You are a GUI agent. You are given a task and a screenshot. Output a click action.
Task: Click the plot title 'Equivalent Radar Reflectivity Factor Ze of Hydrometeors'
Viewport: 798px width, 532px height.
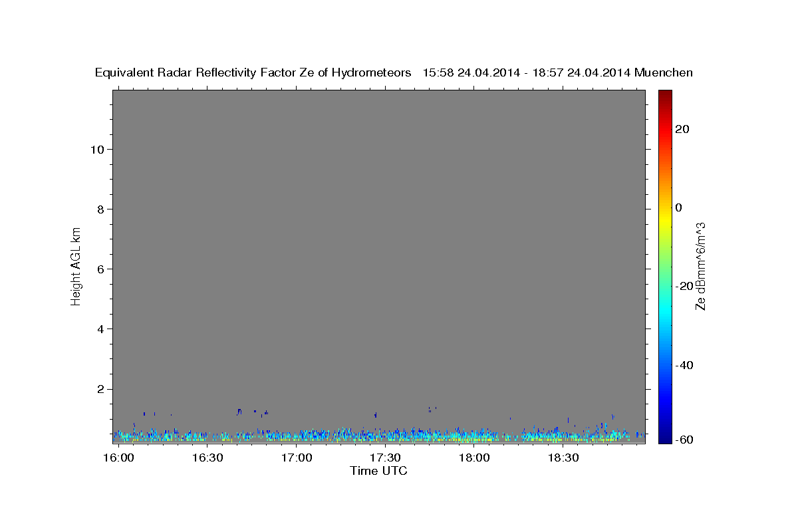tap(253, 73)
